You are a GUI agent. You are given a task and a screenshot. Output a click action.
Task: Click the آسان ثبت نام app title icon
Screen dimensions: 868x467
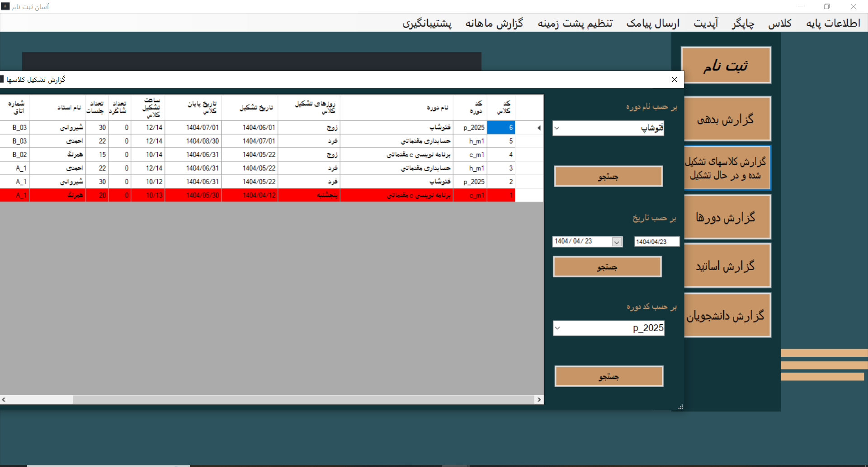pos(5,6)
